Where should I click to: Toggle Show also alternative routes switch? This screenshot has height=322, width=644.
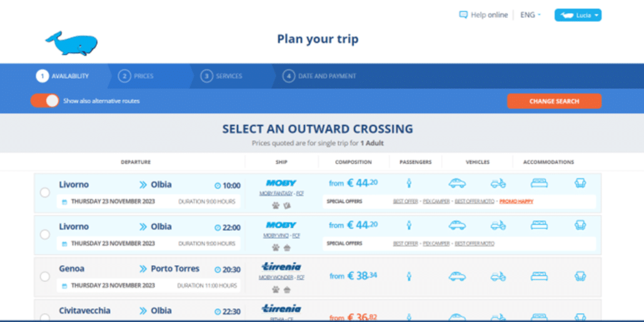click(x=45, y=101)
